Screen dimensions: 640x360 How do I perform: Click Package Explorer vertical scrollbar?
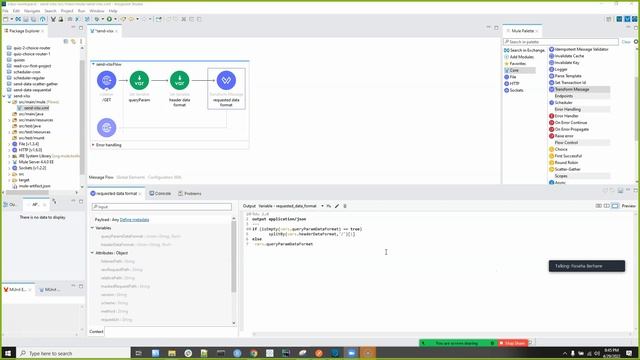tap(82, 116)
